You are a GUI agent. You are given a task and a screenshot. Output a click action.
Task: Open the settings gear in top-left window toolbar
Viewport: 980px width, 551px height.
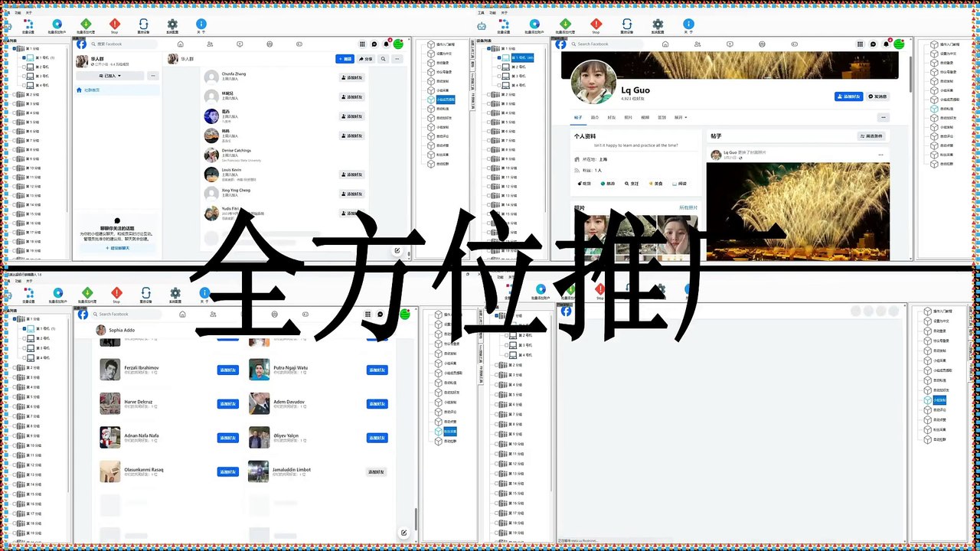[x=172, y=24]
